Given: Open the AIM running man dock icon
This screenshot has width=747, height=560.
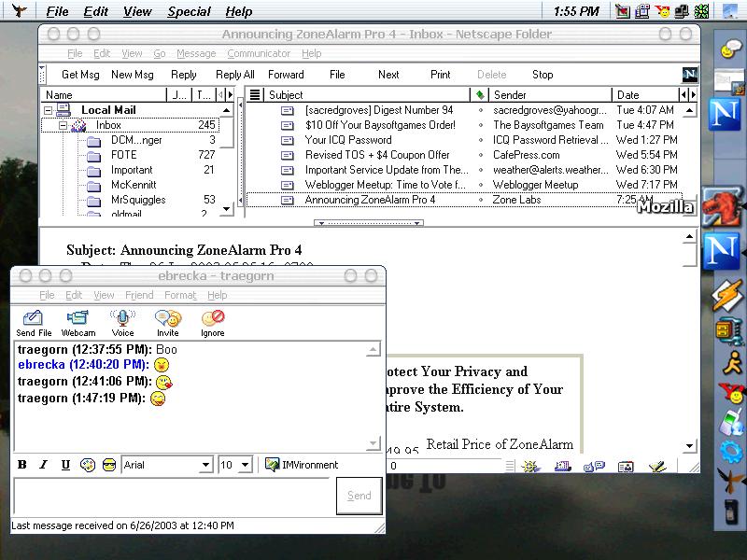Looking at the screenshot, I should pos(732,364).
